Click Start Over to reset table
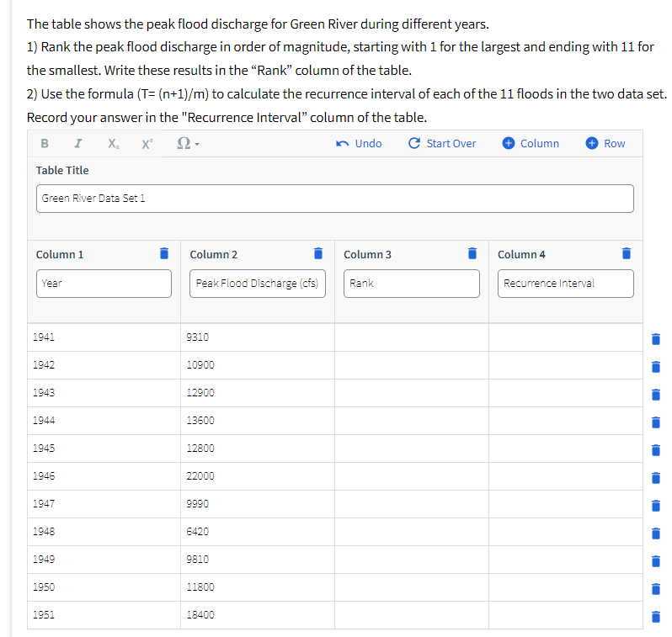The image size is (672, 637). pos(442,144)
